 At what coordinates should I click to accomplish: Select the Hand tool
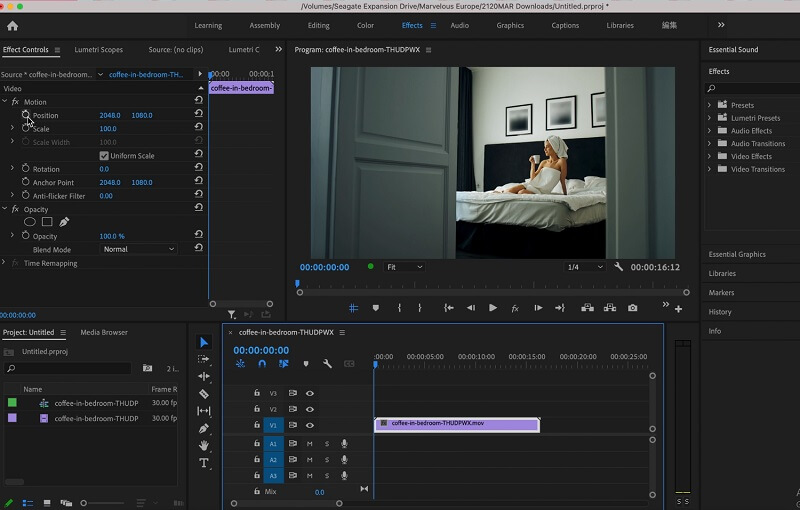point(204,445)
